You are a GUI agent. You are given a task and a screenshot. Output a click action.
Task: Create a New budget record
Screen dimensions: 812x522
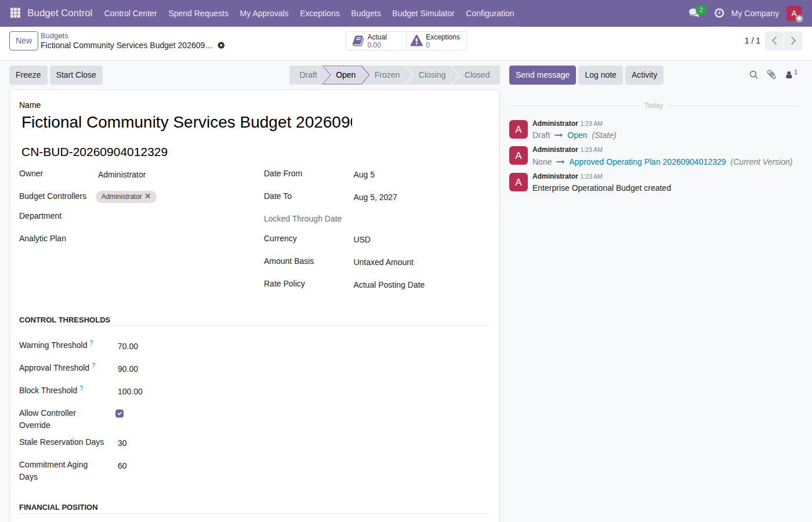[x=24, y=41]
